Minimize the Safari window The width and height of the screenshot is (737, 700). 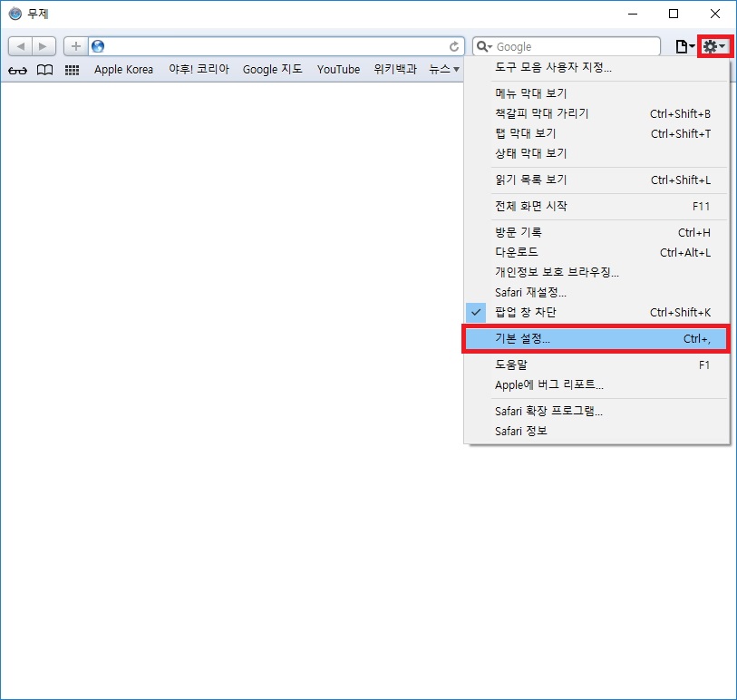pos(633,14)
